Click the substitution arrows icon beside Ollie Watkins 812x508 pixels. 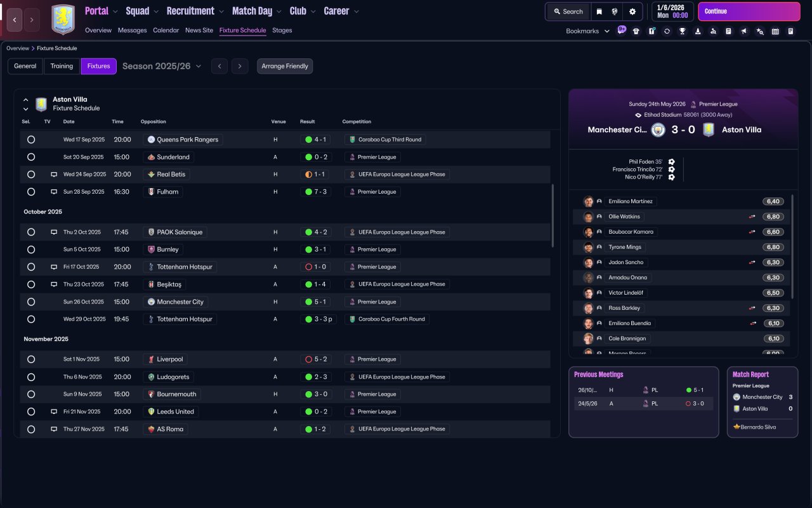(752, 217)
